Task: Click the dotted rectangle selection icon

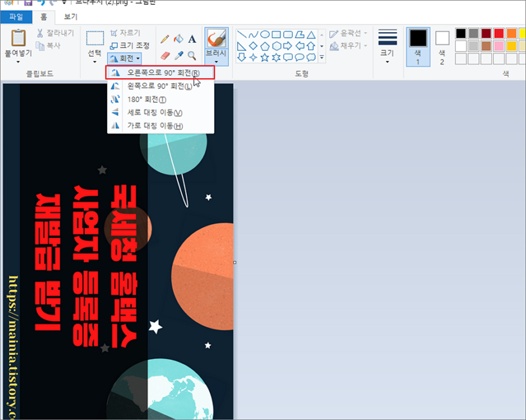Action: [x=95, y=38]
